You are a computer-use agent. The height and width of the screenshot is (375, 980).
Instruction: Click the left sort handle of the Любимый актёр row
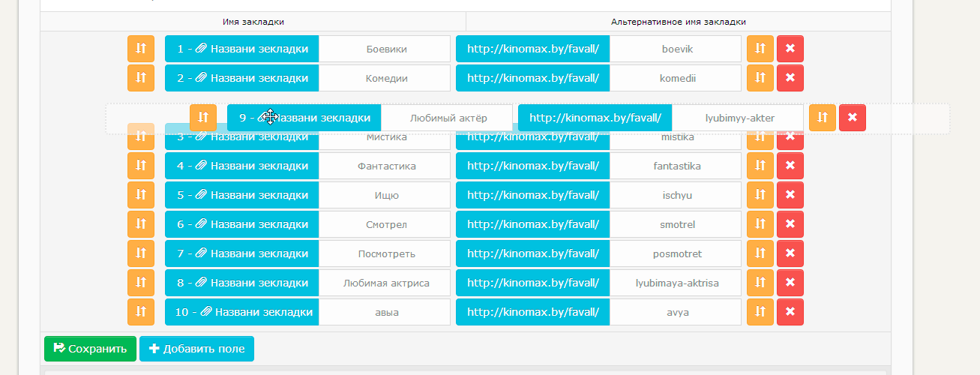(202, 118)
